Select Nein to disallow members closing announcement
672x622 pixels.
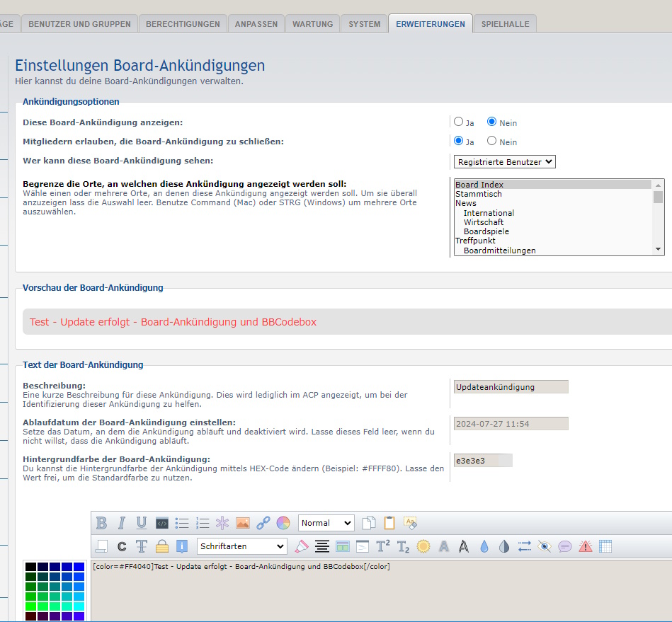(x=491, y=141)
